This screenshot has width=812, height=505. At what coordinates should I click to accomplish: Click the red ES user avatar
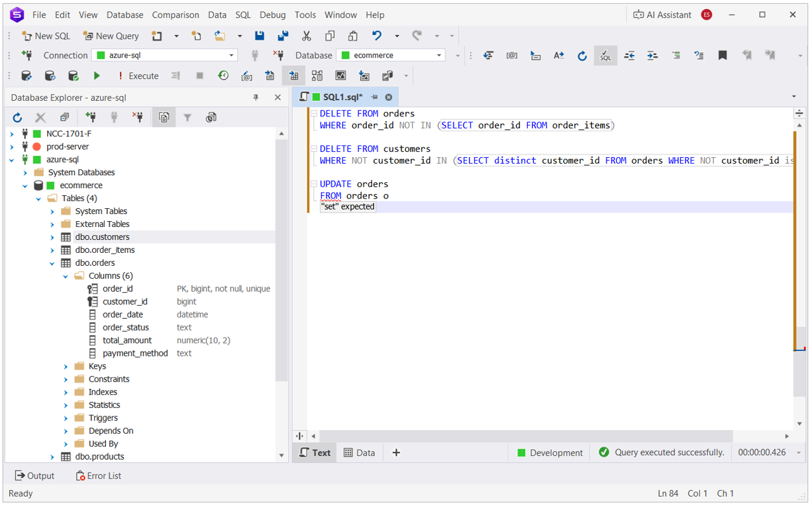707,15
